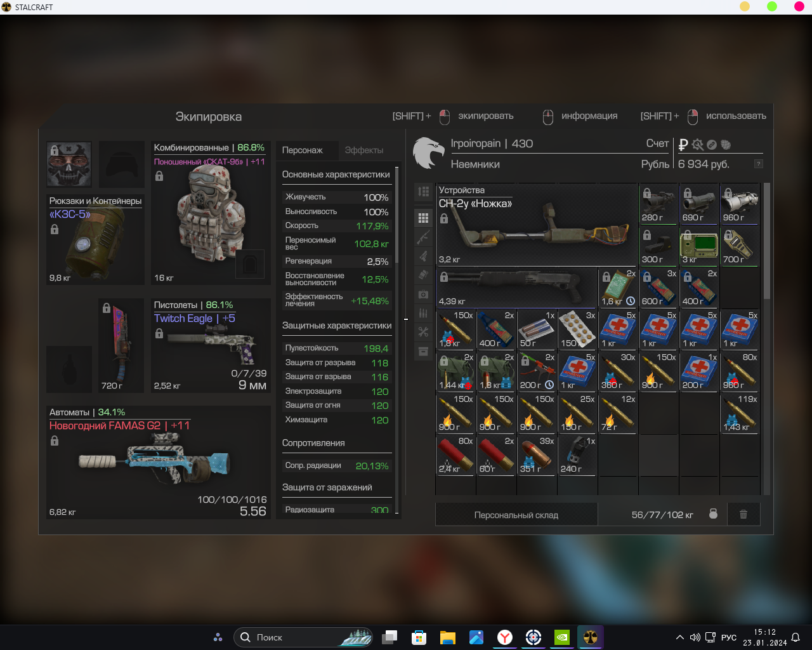Select the tan detector weighing 700 г
This screenshot has width=812, height=650.
click(740, 246)
